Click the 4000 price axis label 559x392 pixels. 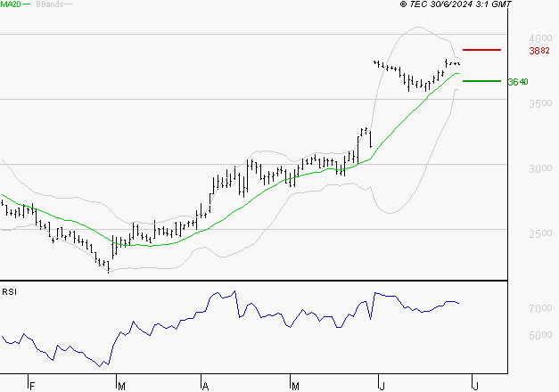(540, 38)
